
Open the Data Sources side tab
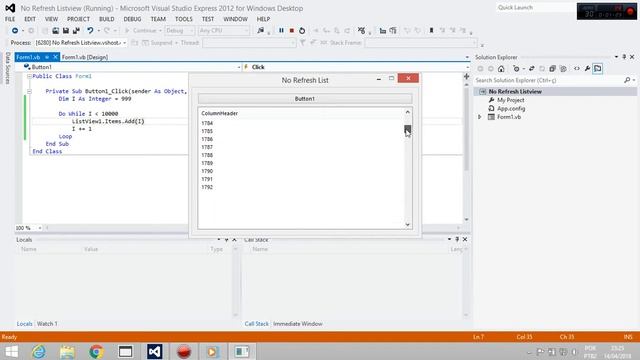7,68
